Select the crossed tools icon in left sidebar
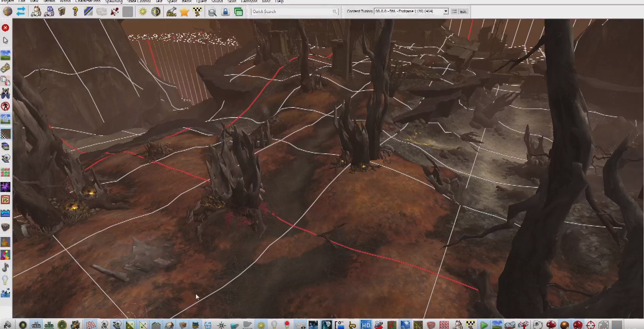The image size is (644, 329). pyautogui.click(x=5, y=93)
